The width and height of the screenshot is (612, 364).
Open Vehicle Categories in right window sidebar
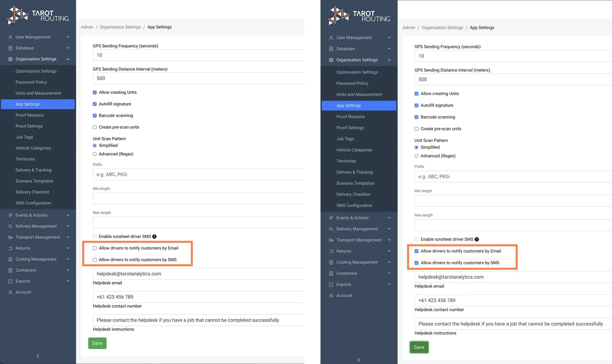coord(354,150)
